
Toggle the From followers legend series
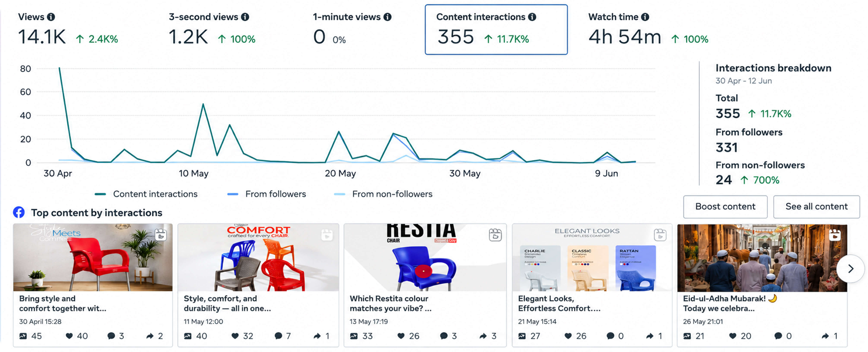tap(267, 194)
